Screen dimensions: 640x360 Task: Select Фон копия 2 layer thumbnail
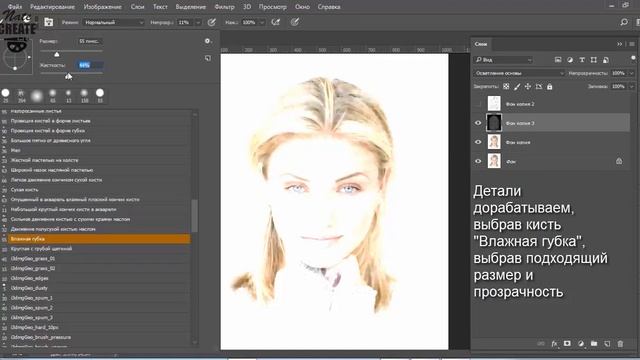pyautogui.click(x=494, y=104)
